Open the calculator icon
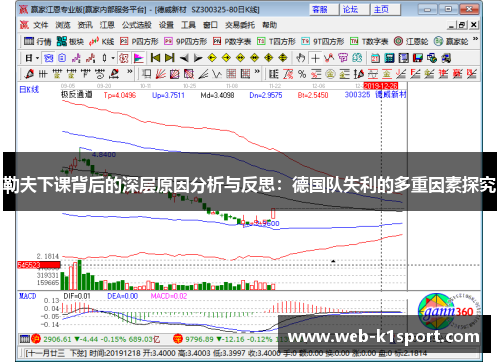500x362 pixels. (389, 58)
